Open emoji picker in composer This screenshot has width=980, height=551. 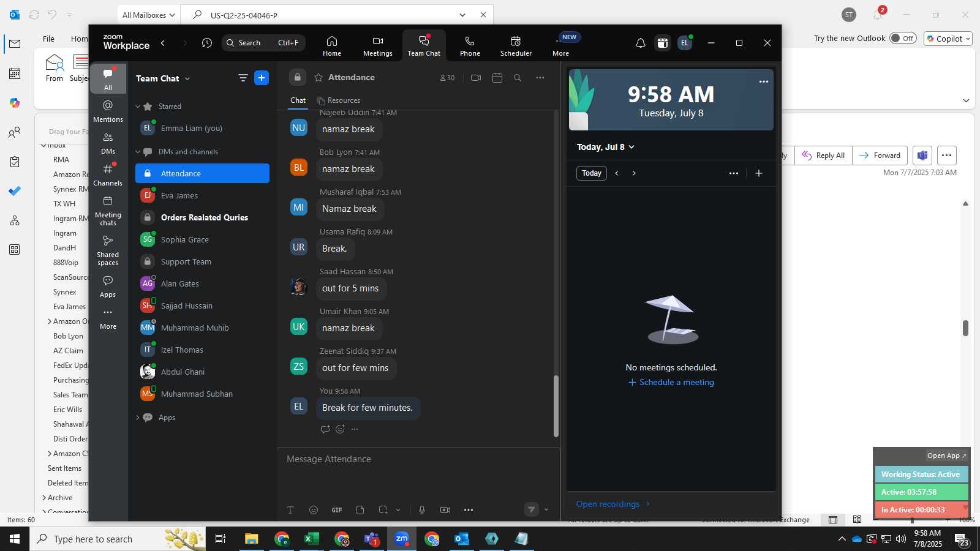314,510
